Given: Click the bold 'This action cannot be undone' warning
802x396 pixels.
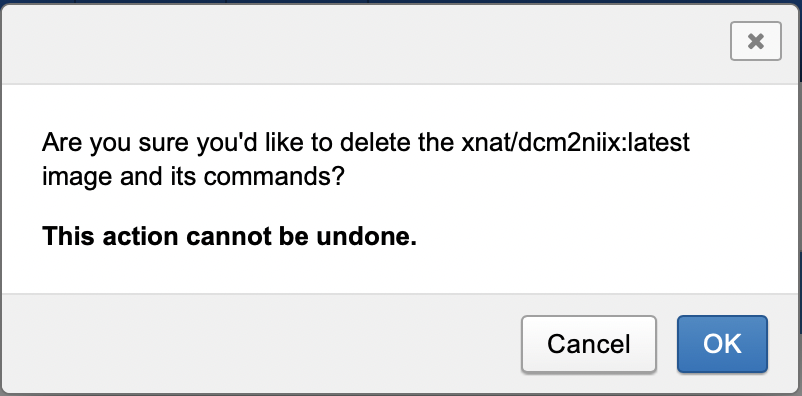Looking at the screenshot, I should click(x=229, y=237).
